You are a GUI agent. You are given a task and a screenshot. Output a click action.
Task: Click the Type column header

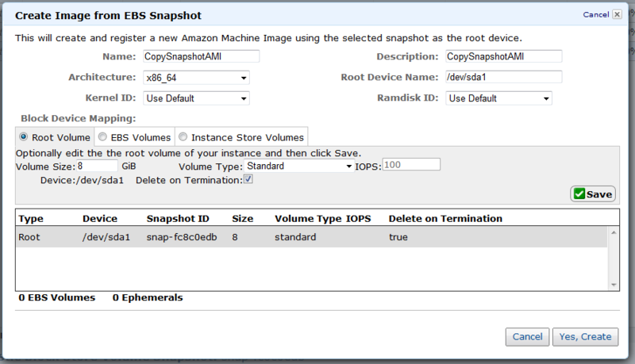point(31,219)
